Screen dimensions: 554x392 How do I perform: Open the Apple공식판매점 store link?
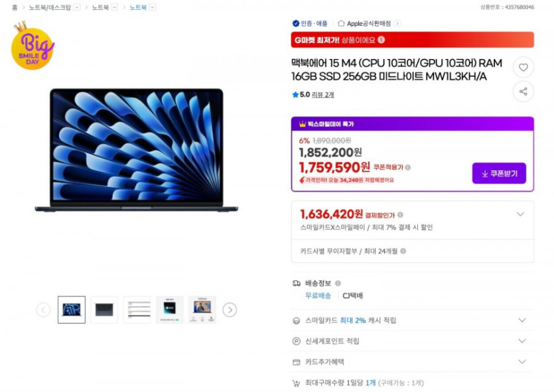(x=368, y=24)
